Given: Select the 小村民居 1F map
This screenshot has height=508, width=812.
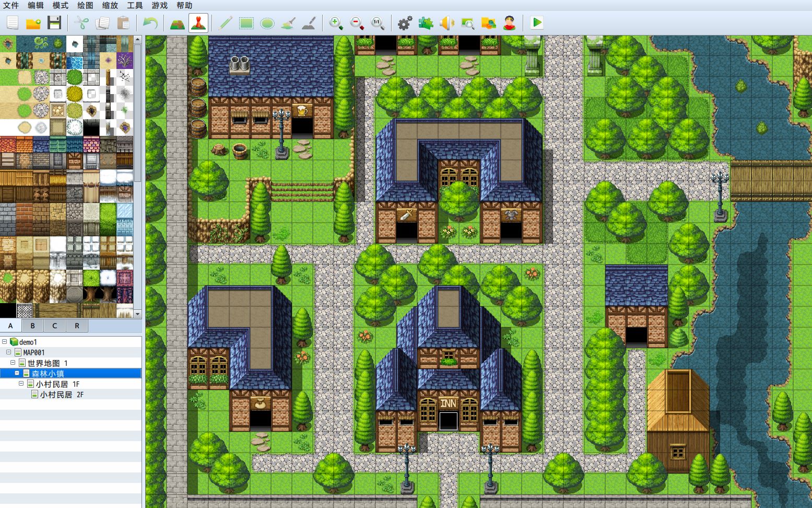Looking at the screenshot, I should click(x=57, y=384).
